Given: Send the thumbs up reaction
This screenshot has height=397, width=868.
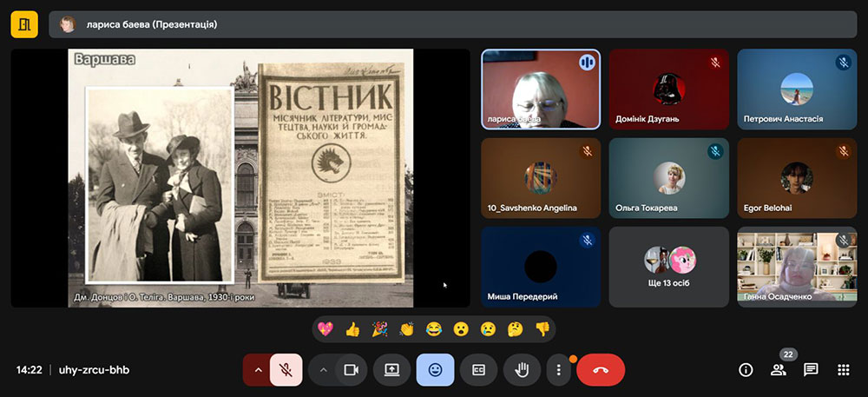Looking at the screenshot, I should point(352,329).
